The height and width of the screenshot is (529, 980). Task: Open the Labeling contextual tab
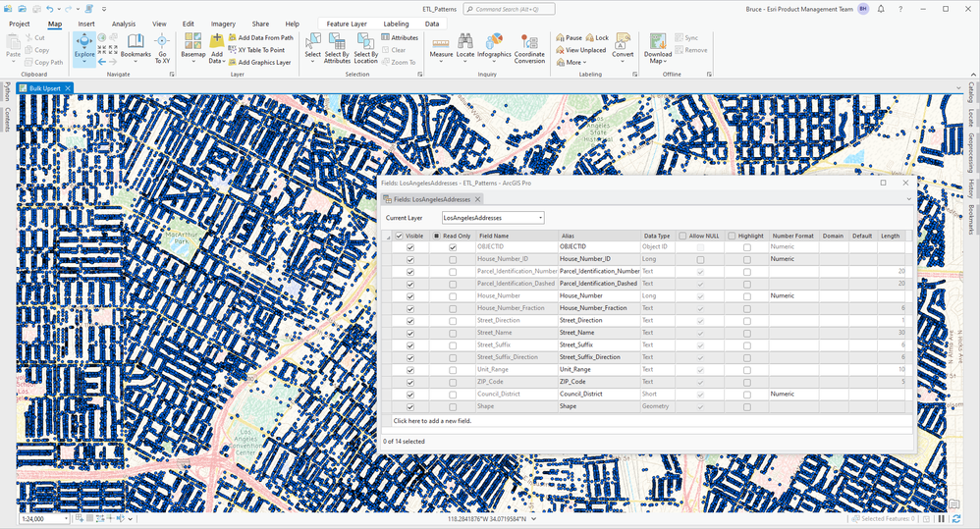396,24
